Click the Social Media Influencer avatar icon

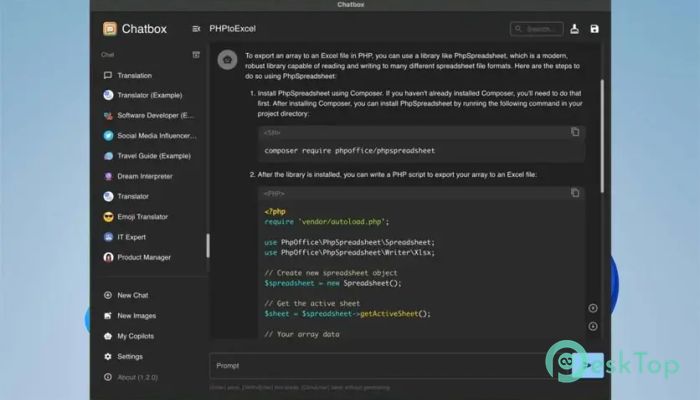click(108, 136)
